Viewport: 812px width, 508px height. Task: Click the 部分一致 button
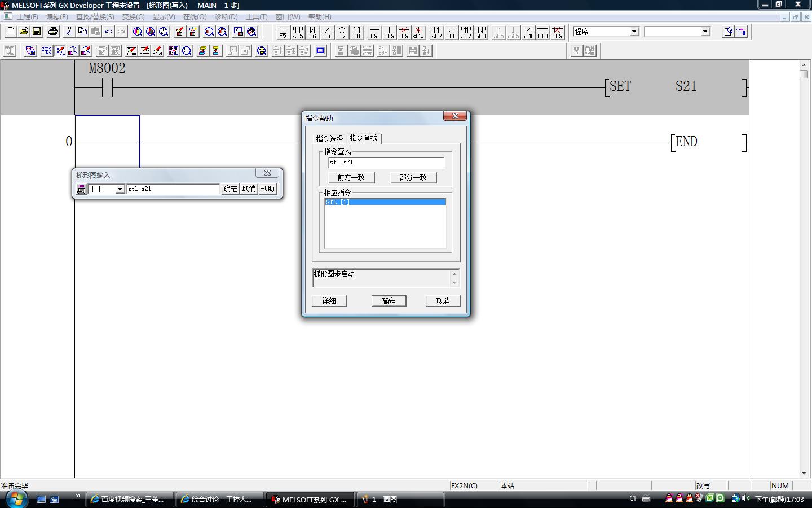click(x=413, y=177)
